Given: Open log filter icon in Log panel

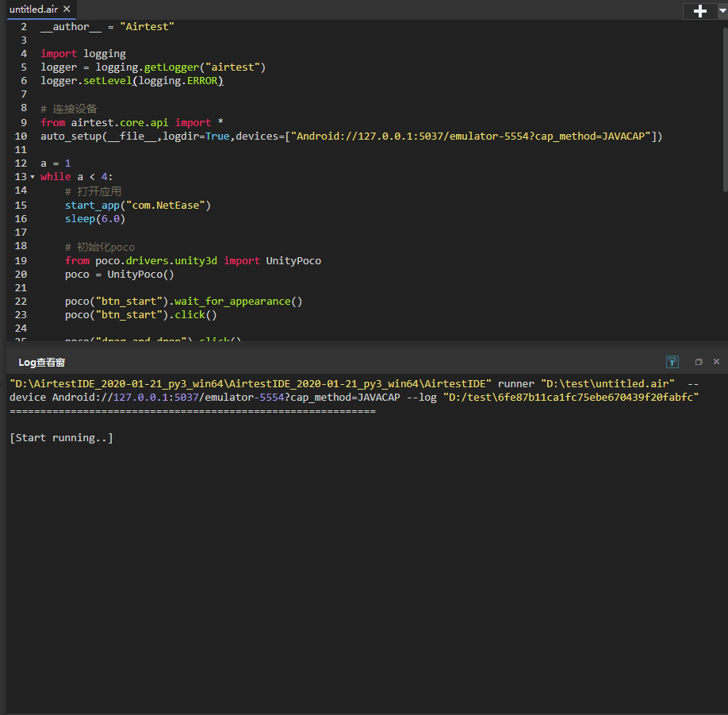Looking at the screenshot, I should pos(672,362).
